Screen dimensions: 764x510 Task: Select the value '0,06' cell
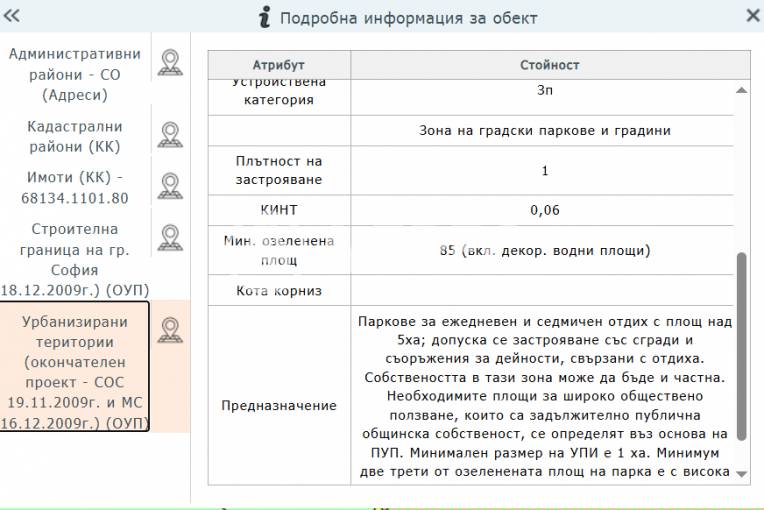543,210
